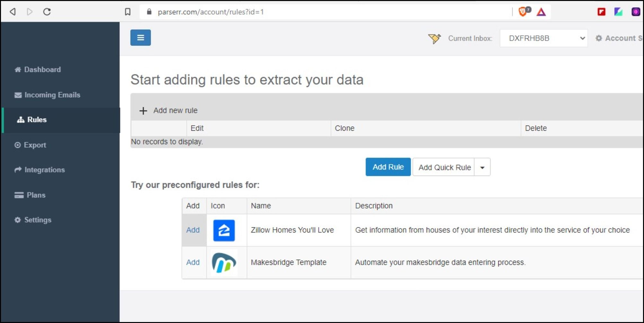This screenshot has height=323, width=644.
Task: Click the hamburger menu toggle button
Action: (140, 38)
